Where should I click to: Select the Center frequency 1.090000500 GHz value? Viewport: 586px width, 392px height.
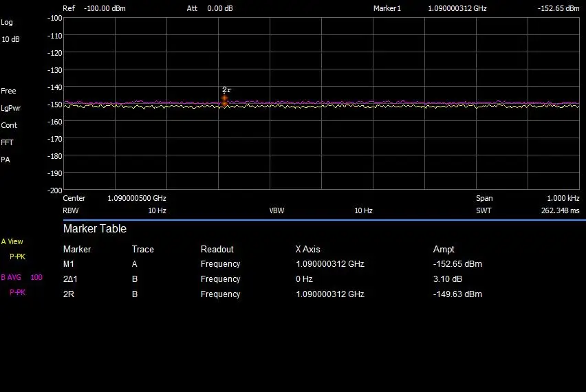coord(136,198)
